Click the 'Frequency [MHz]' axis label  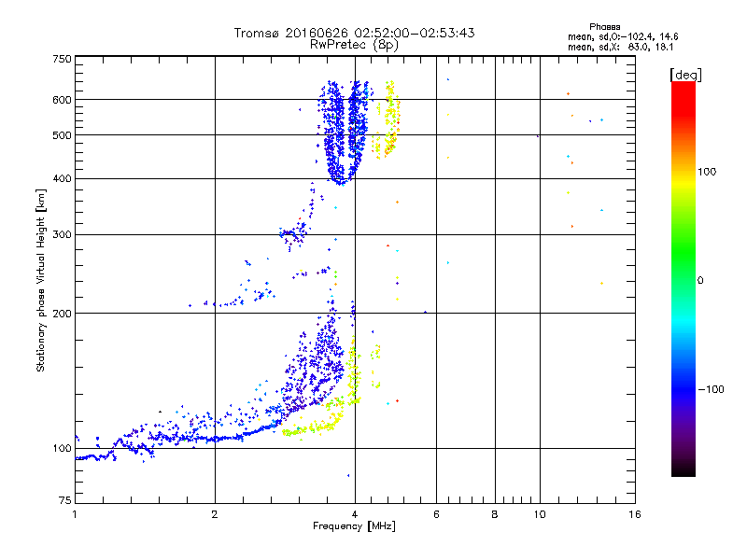[354, 526]
